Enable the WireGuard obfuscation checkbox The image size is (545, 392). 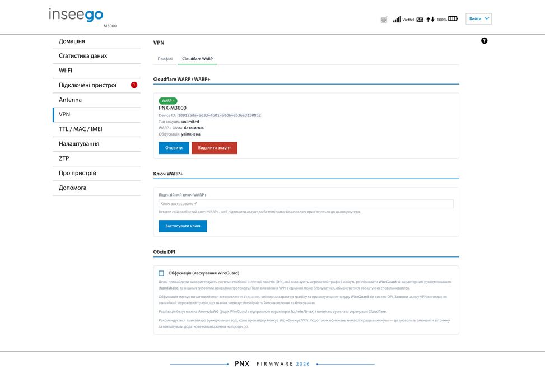[x=161, y=273]
